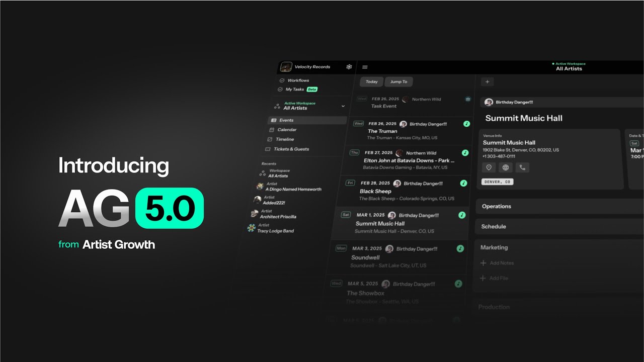Click the Events list icon

(273, 121)
